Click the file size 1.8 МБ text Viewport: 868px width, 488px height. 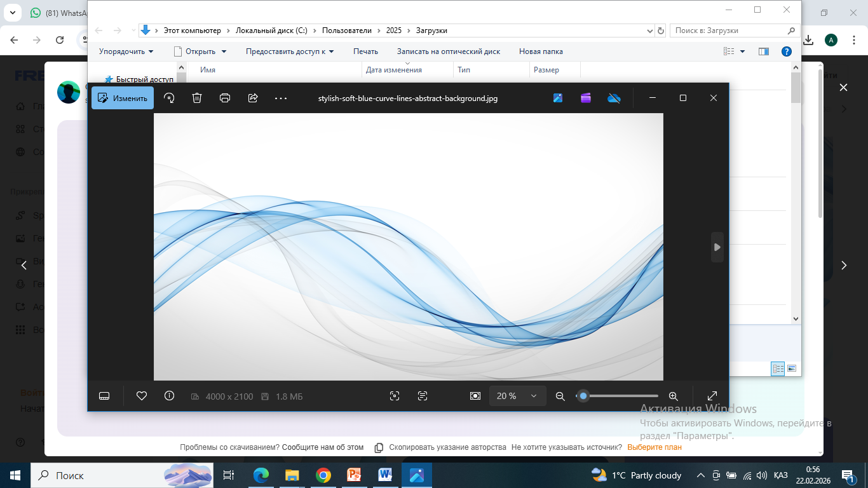(289, 396)
